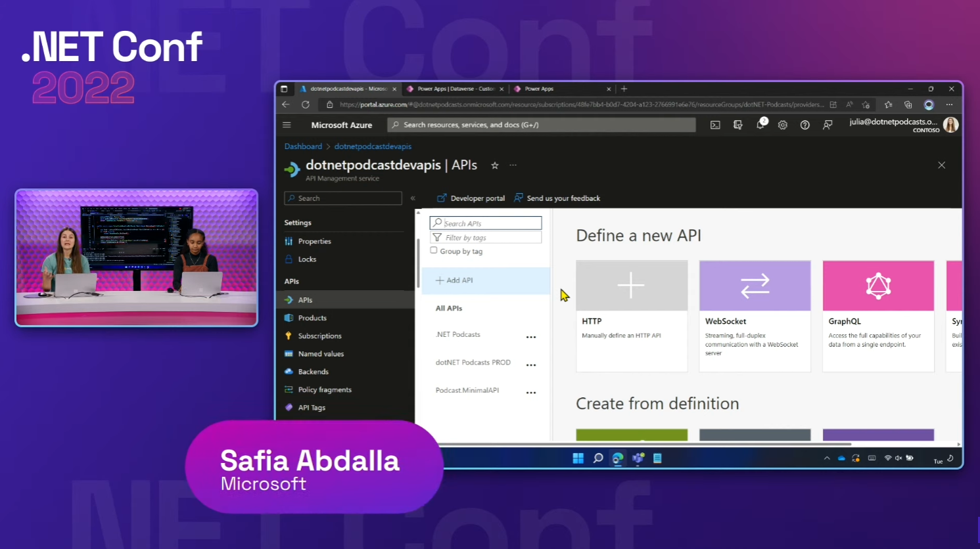Open the Developer portal
Screen dimensions: 980x549
(x=471, y=198)
